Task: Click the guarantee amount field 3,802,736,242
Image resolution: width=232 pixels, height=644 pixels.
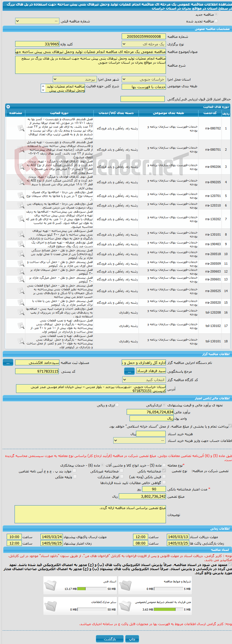Action: pos(143,496)
